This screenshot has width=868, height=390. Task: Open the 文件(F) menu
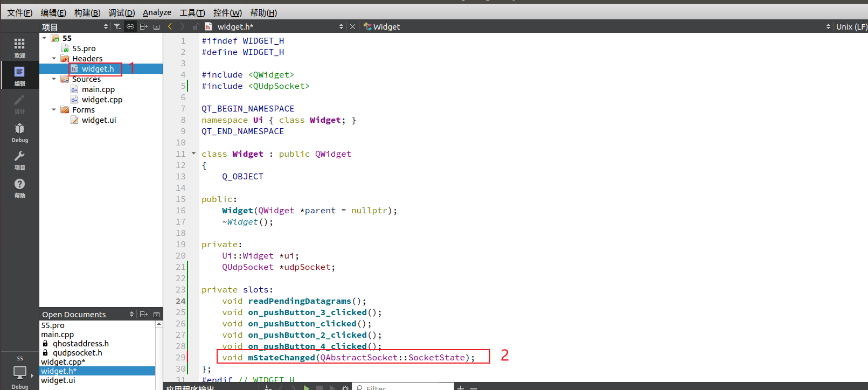pos(20,12)
